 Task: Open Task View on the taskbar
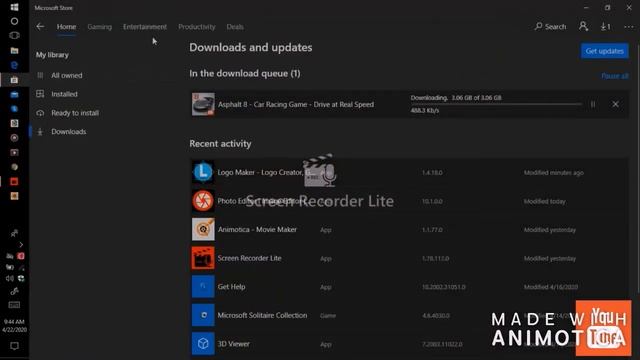pyautogui.click(x=14, y=36)
